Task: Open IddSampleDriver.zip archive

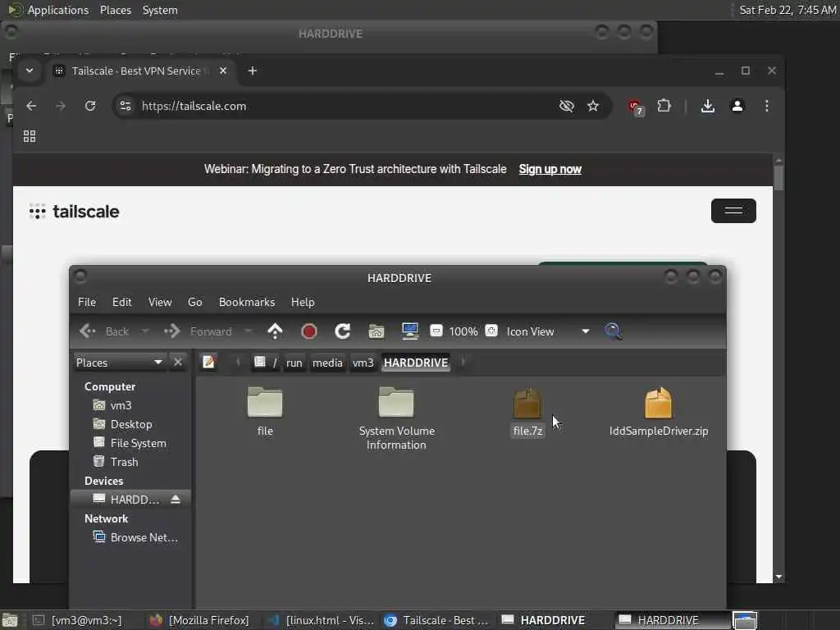Action: [659, 412]
